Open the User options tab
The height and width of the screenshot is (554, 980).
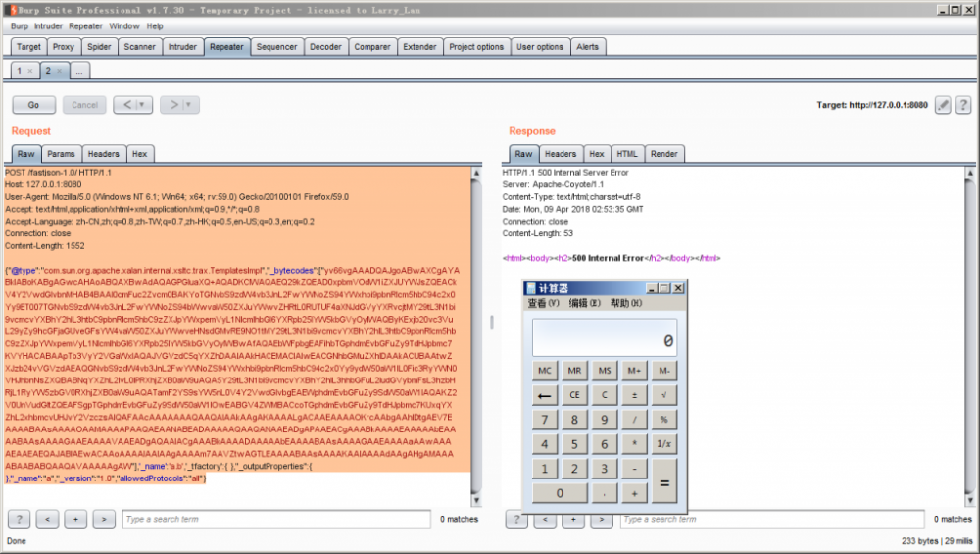tap(540, 47)
